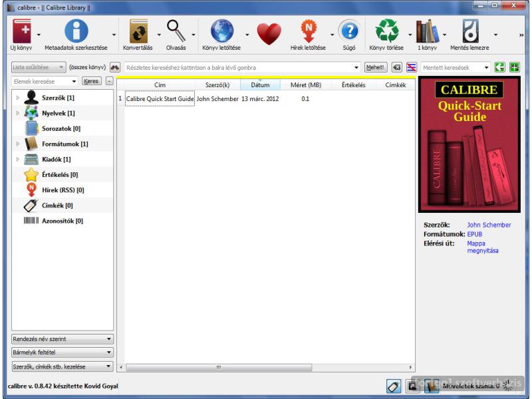Sort by the Szerző(k) column header
This screenshot has height=399, width=532.
(218, 85)
